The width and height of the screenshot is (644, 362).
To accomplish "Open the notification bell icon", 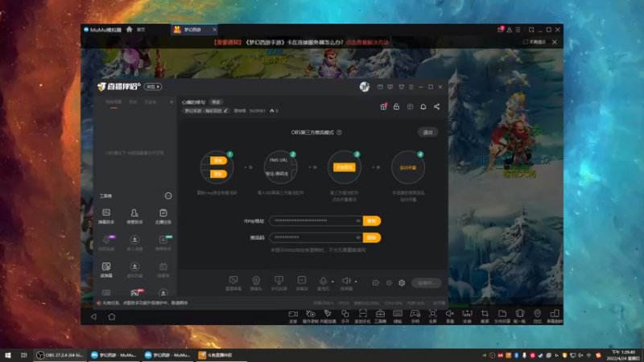I will pyautogui.click(x=423, y=107).
